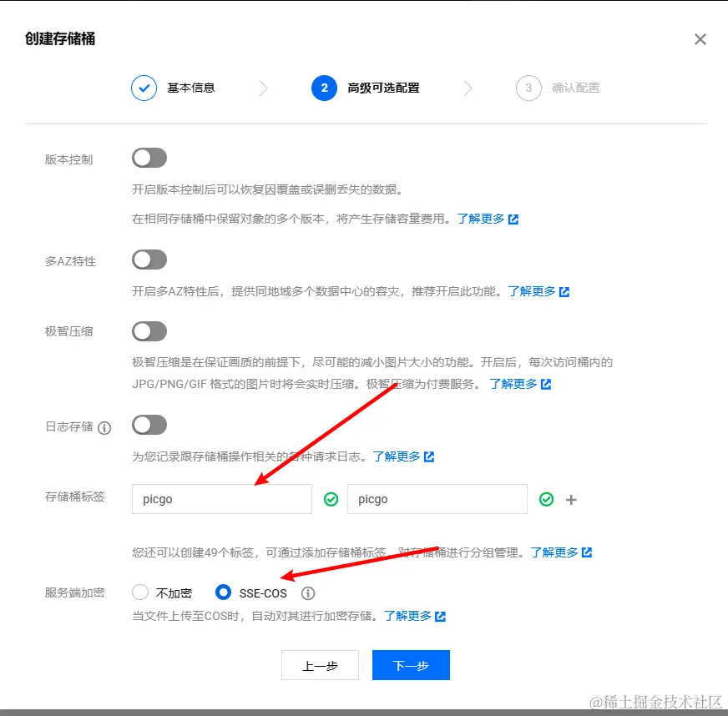Click the second picgo tag value field
Image resolution: width=728 pixels, height=716 pixels.
pyautogui.click(x=437, y=499)
